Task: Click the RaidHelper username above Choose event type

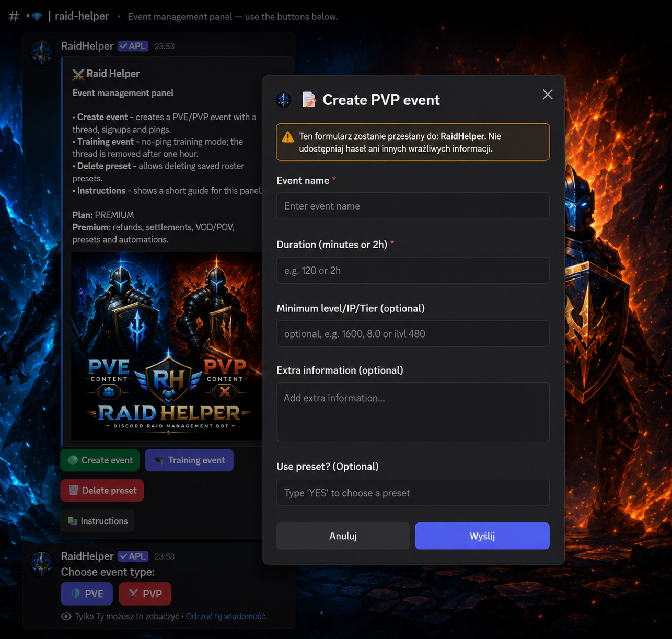Action: coord(87,556)
